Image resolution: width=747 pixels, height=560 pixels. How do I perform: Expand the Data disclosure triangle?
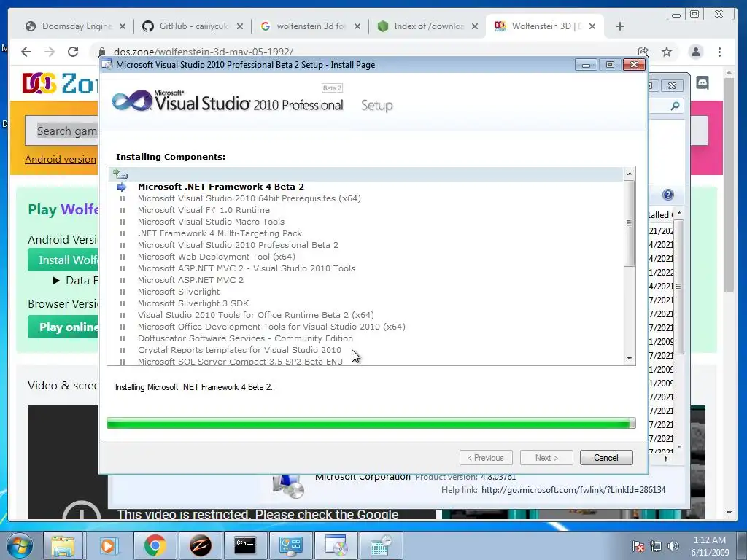pyautogui.click(x=56, y=281)
